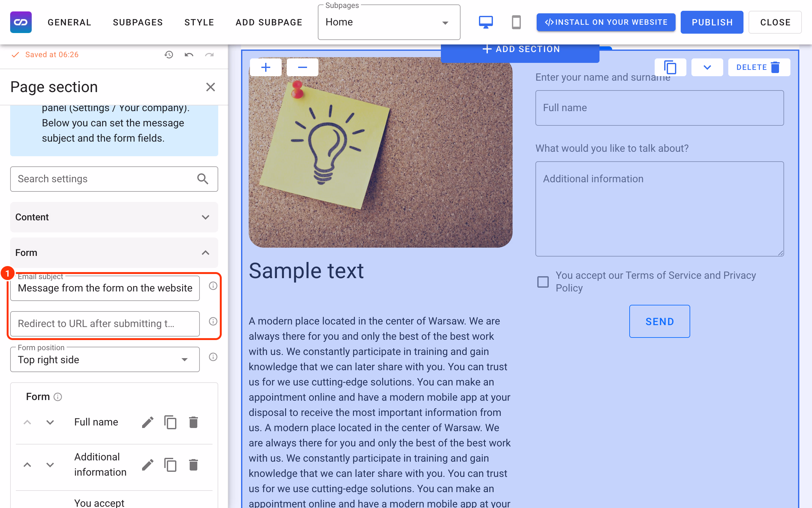Screen dimensions: 812x508
Task: Move Full name field down
Action: coord(50,422)
